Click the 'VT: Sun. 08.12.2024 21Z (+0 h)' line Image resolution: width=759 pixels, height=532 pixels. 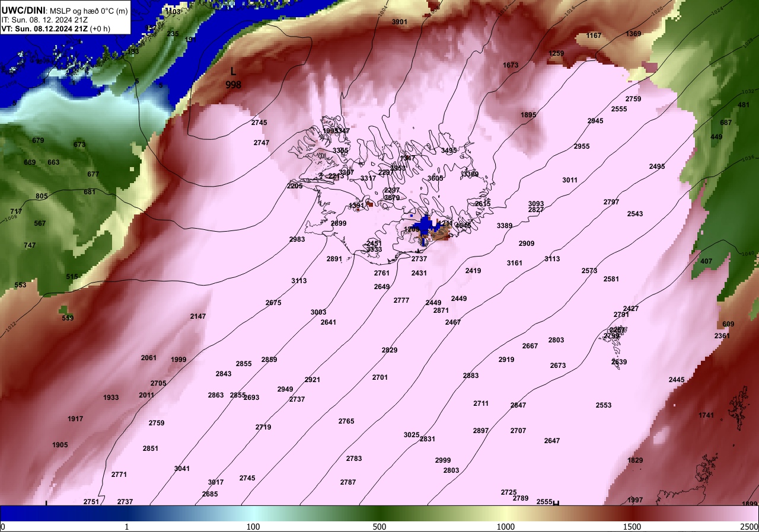click(x=55, y=28)
